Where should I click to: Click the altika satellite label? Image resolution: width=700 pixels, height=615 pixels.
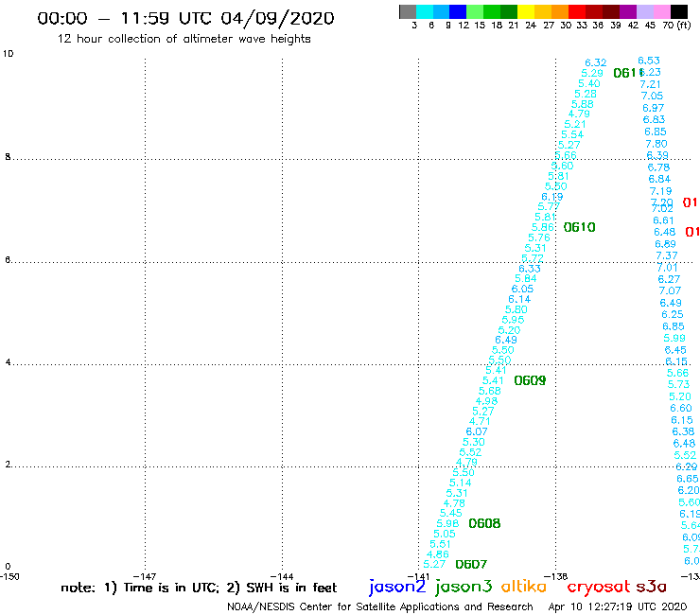point(523,587)
